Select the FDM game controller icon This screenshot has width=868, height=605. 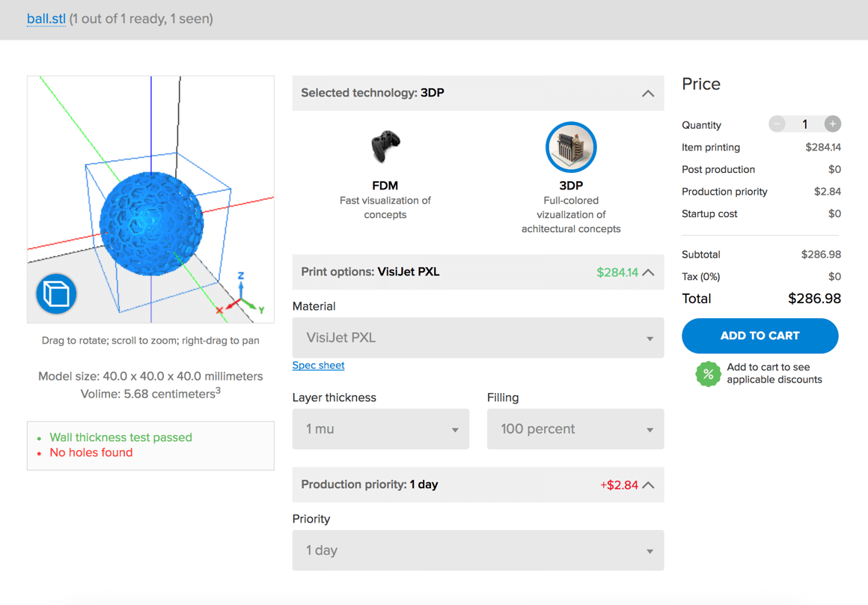(385, 148)
